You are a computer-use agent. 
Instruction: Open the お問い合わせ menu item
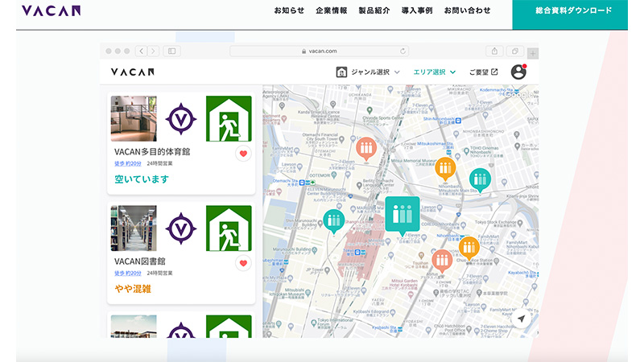tap(468, 10)
